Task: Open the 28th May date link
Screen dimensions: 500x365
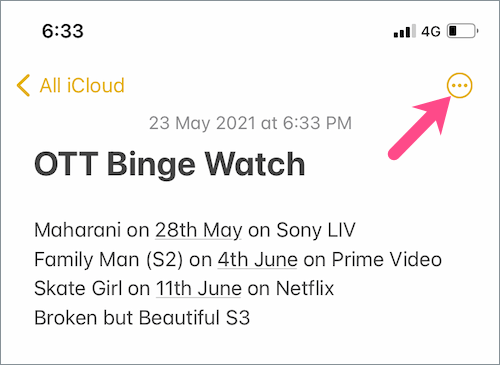Action: (x=199, y=230)
